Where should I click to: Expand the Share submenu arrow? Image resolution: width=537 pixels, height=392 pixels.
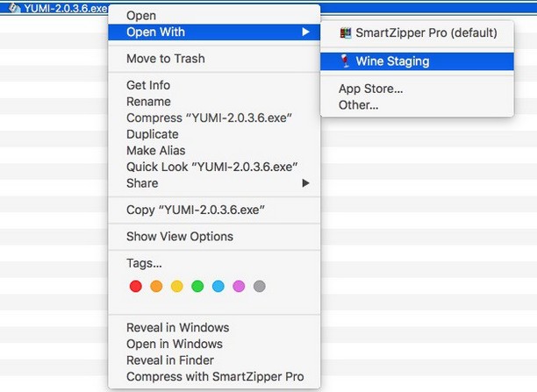point(306,183)
